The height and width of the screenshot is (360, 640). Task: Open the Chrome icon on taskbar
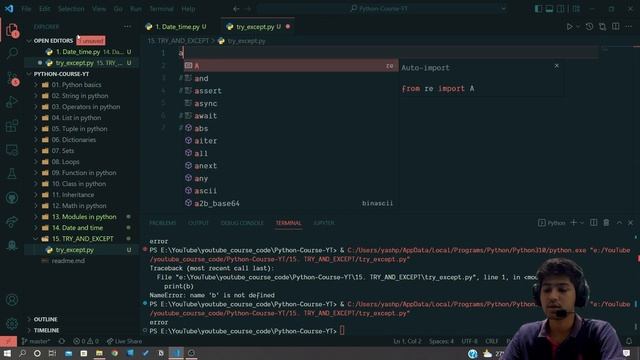pos(115,353)
